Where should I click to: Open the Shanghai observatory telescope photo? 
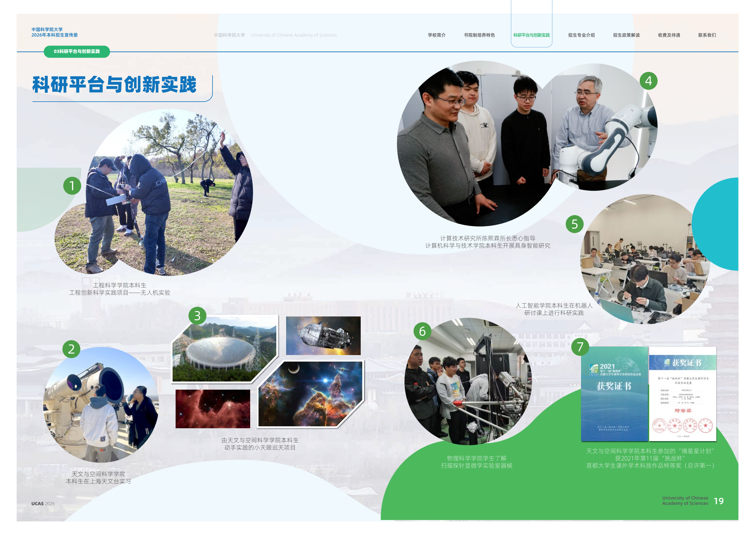(101, 405)
